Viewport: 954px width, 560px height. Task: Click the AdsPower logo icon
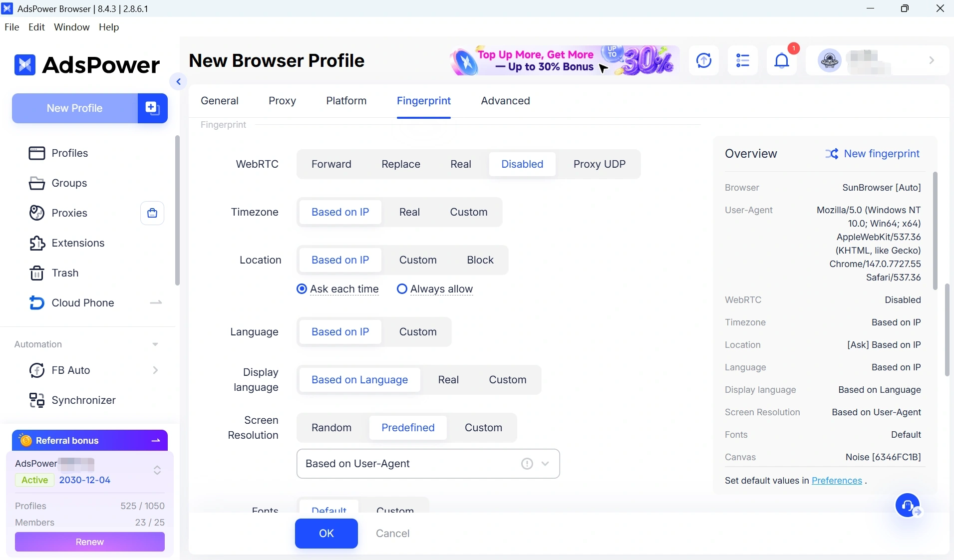pos(25,65)
